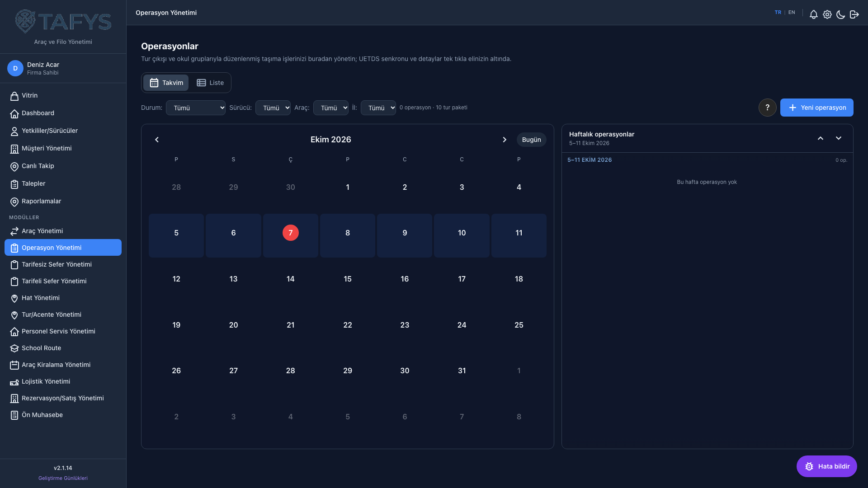Click Yeni operasyon button
The width and height of the screenshot is (868, 488).
(x=816, y=108)
